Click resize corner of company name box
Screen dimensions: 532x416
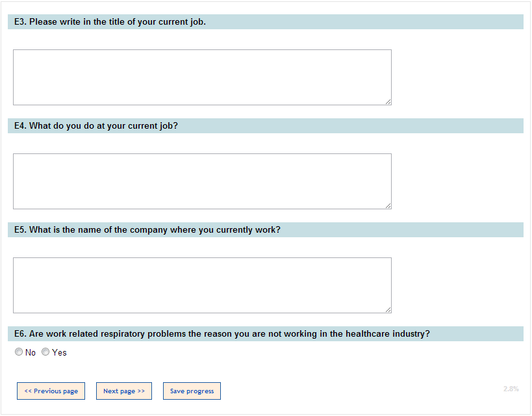point(388,309)
